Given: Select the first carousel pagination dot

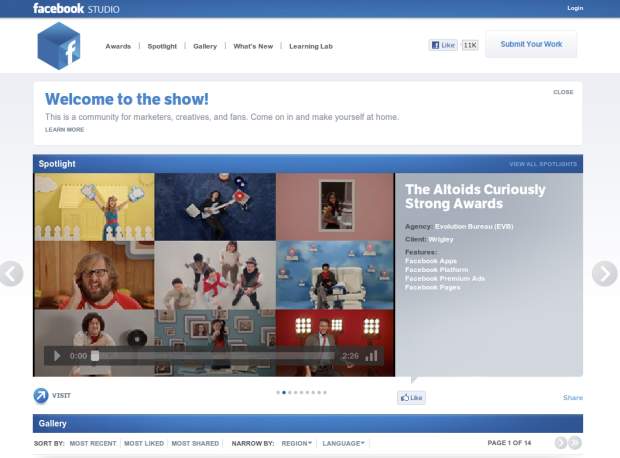Looking at the screenshot, I should click(x=278, y=393).
